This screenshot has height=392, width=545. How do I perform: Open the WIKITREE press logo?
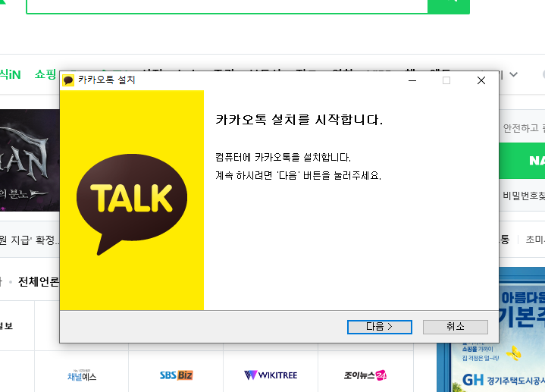point(271,375)
